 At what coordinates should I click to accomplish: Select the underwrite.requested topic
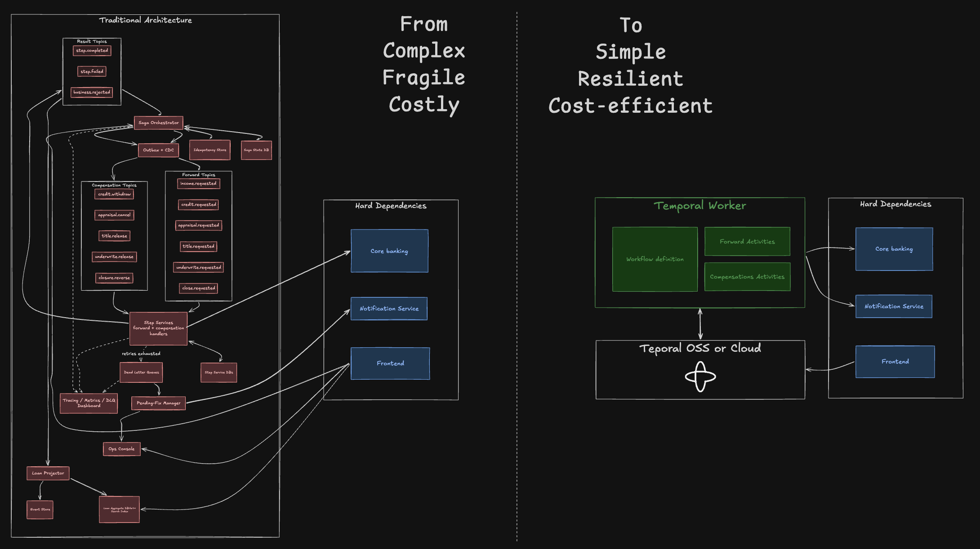(x=198, y=267)
